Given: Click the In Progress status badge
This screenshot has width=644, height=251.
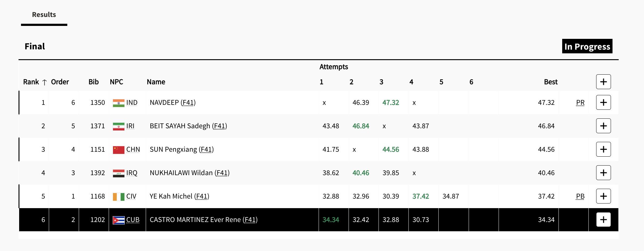Looking at the screenshot, I should point(587,46).
